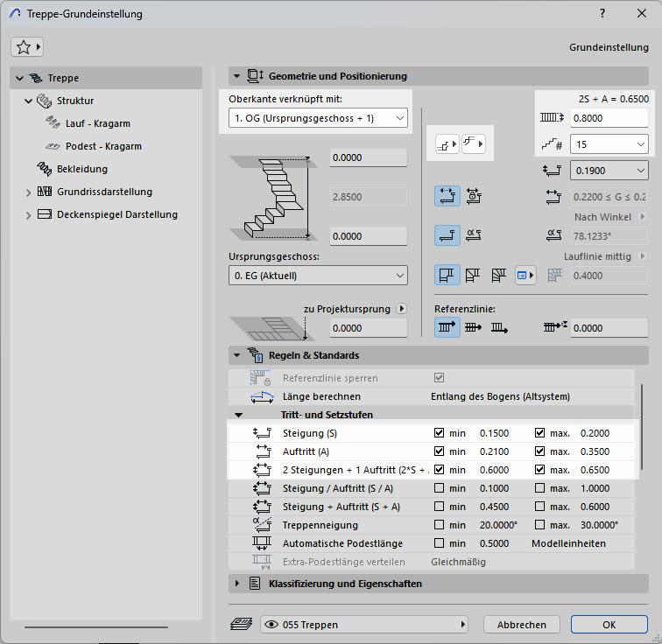Screen dimensions: 662x644
Task: Click the Abbrechen button
Action: (x=522, y=625)
